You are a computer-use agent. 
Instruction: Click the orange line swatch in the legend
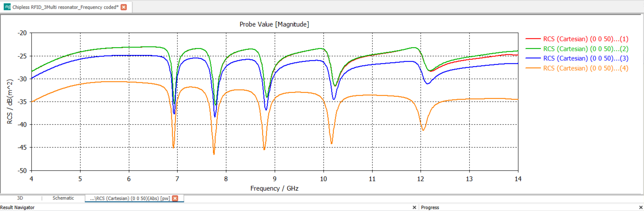tap(533, 68)
